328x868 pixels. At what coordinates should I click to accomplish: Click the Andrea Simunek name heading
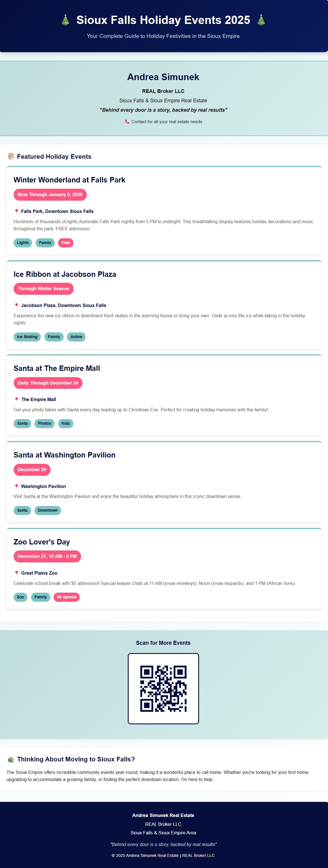[163, 77]
